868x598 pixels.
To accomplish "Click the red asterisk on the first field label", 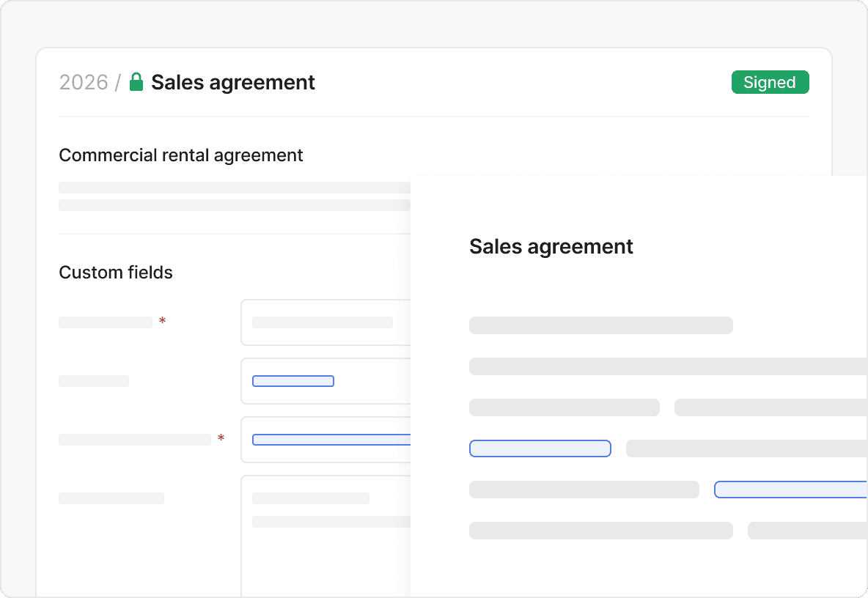I will pyautogui.click(x=162, y=322).
